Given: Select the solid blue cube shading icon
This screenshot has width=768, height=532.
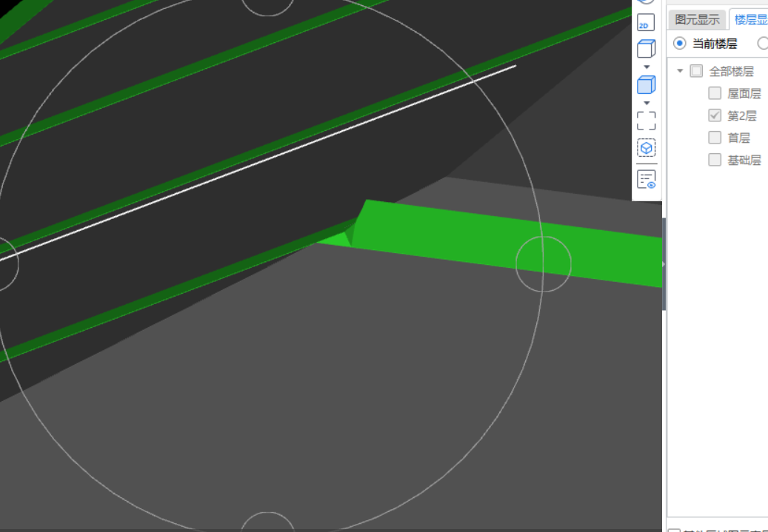Looking at the screenshot, I should (646, 84).
